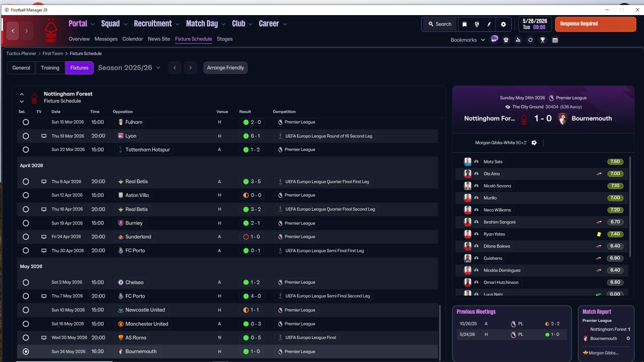
Task: Click the Chelsea badge in the fixture list
Action: 121,283
